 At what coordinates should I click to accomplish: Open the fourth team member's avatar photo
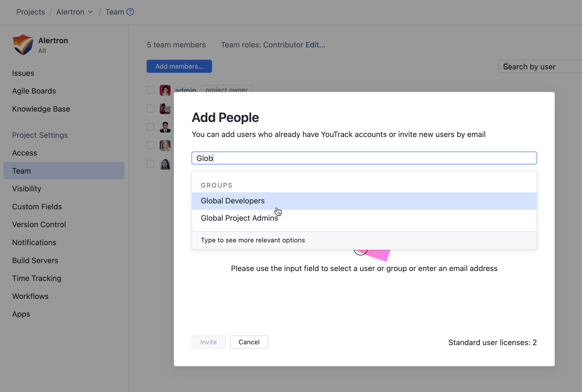pos(165,145)
